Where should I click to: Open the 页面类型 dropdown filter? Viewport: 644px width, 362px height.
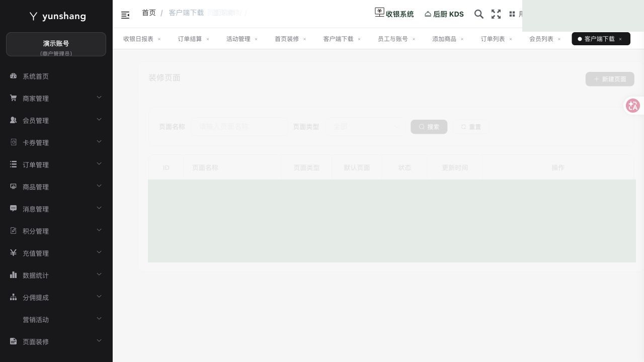pyautogui.click(x=365, y=127)
